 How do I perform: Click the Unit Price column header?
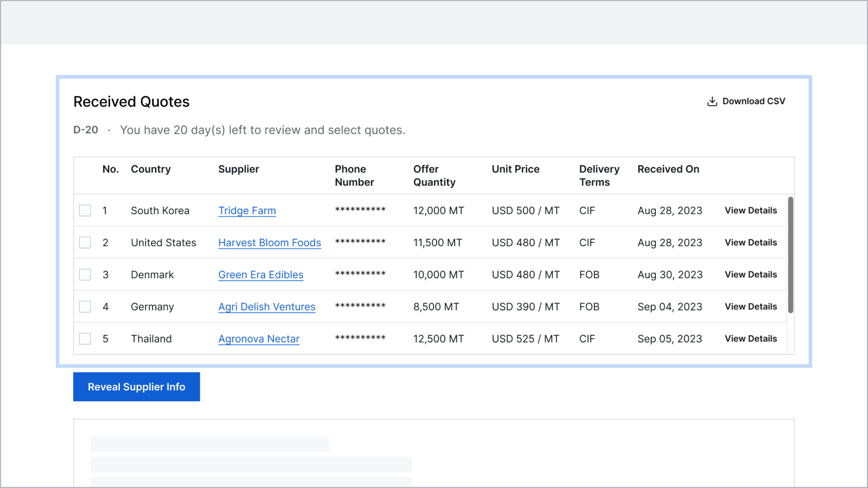click(515, 169)
